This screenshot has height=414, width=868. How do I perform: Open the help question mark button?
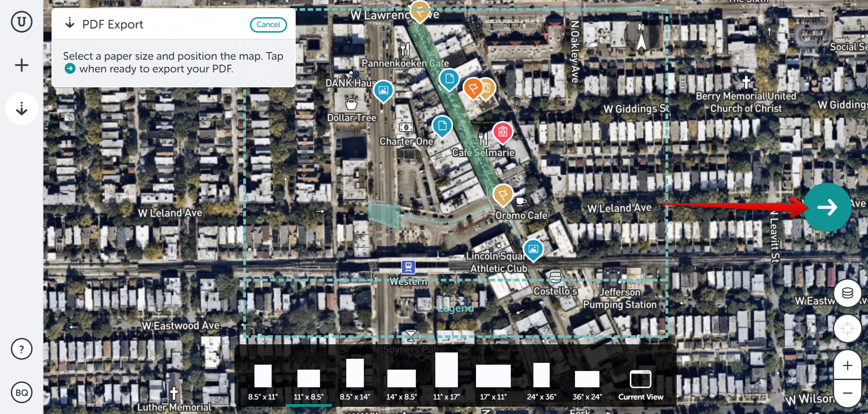click(x=22, y=349)
